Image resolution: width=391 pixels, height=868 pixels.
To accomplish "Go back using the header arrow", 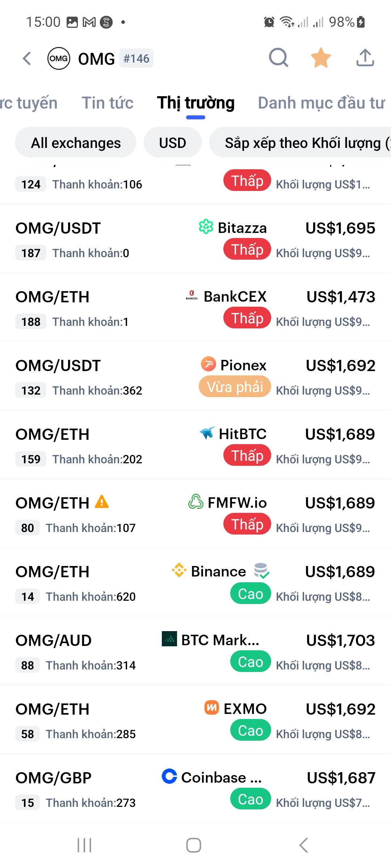I will (x=27, y=59).
